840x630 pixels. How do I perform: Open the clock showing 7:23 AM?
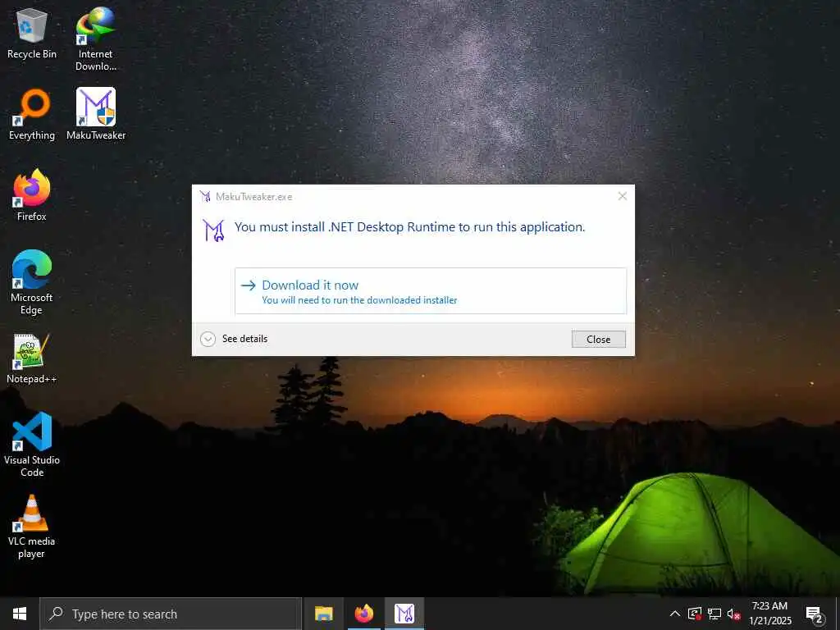pyautogui.click(x=769, y=614)
